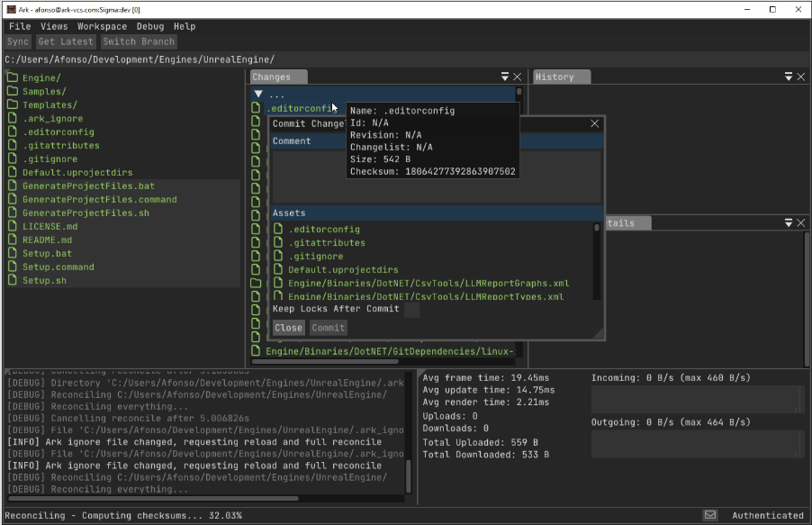Open the Help menu

185,26
